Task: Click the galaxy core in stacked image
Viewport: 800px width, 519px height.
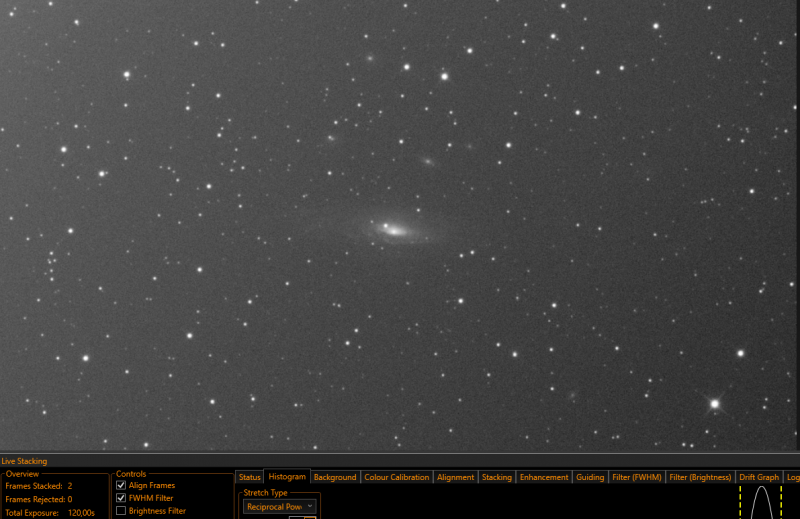Action: coord(394,231)
